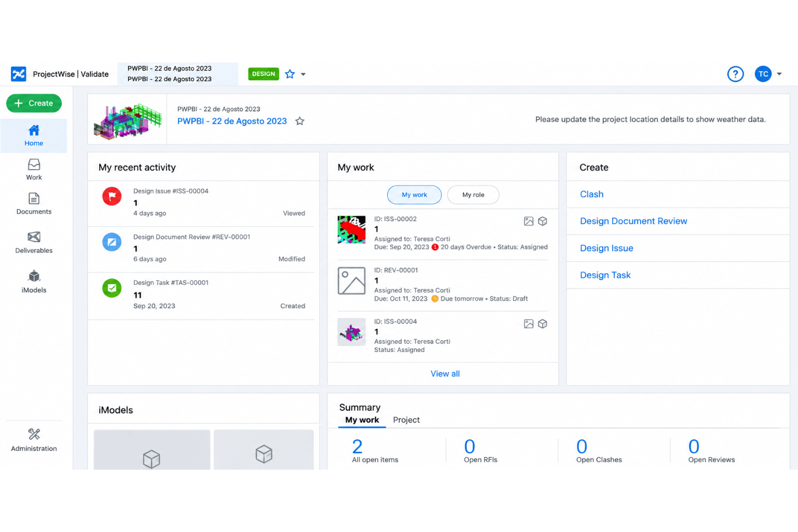Click the green Design Task icon
The height and width of the screenshot is (532, 798).
click(112, 288)
